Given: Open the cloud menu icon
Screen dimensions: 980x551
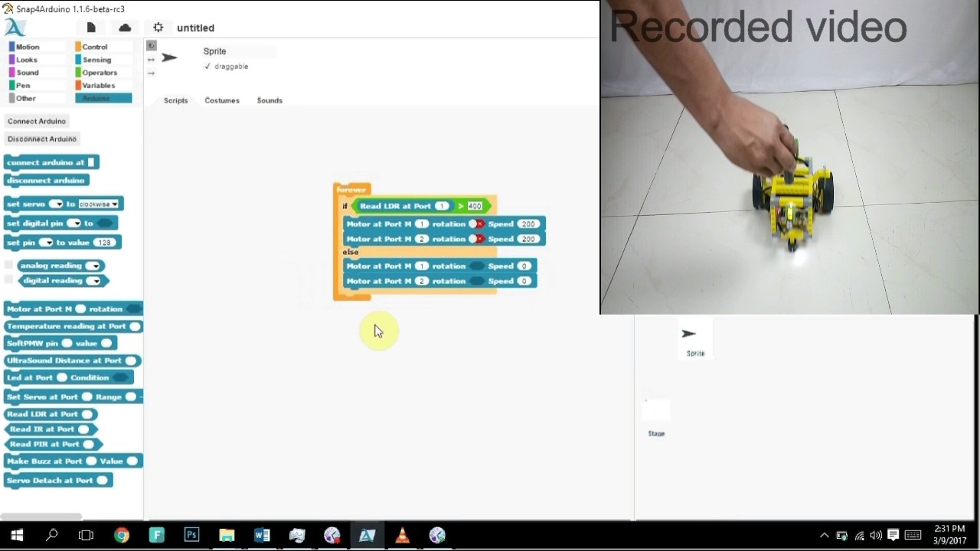Looking at the screenshot, I should point(125,28).
